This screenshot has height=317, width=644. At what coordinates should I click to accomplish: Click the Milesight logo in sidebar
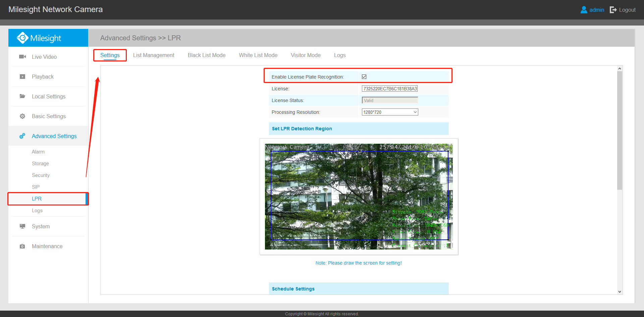[x=39, y=38]
